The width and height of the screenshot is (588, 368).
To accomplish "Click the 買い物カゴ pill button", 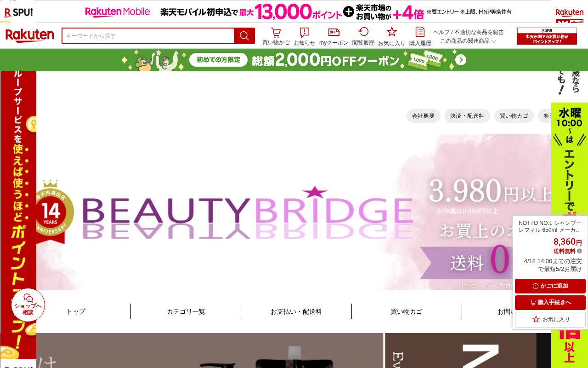I will coord(514,116).
